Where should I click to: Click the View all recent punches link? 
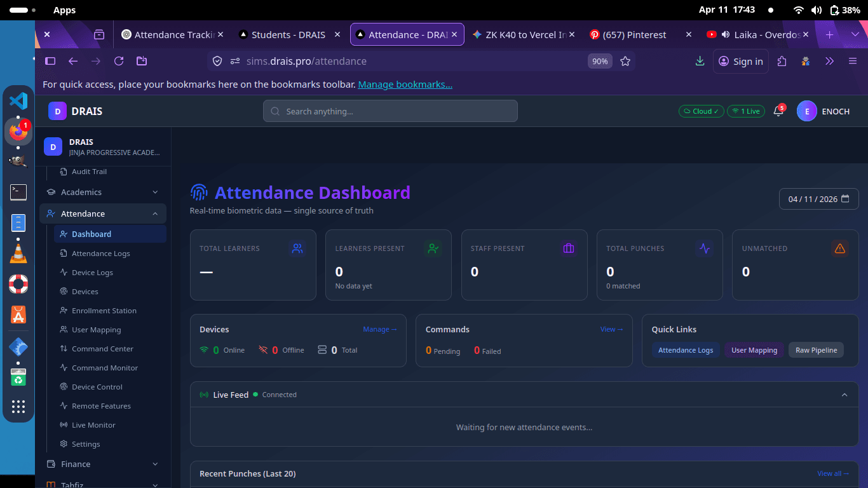833,473
